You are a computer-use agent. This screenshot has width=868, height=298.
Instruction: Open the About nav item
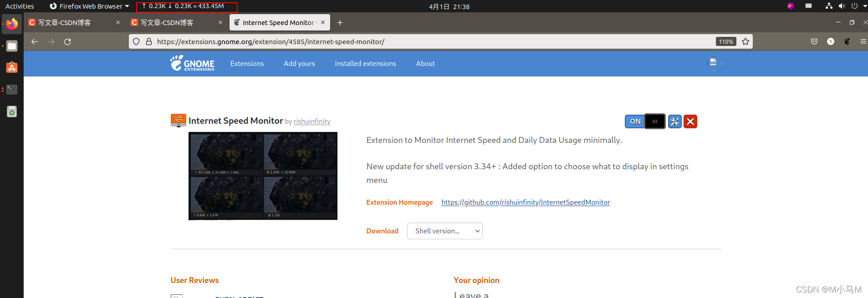pyautogui.click(x=425, y=64)
